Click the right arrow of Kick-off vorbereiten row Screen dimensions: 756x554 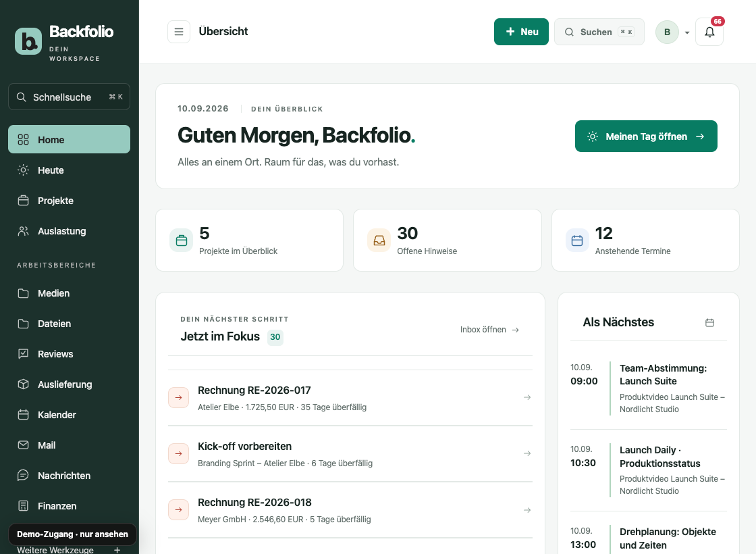527,453
